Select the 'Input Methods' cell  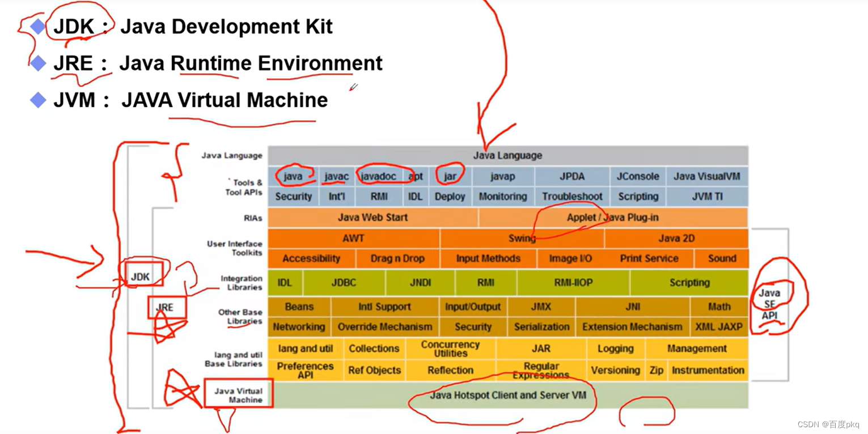click(x=488, y=258)
